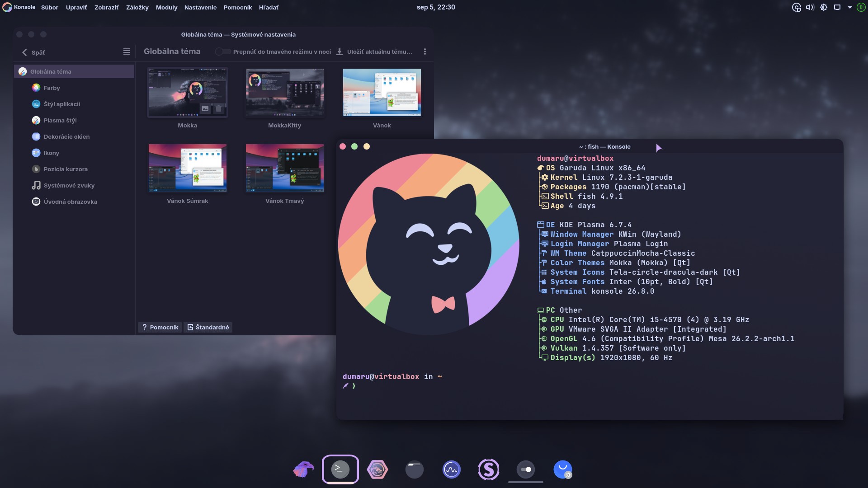Open the hamburger menu beside Späť
This screenshot has height=488, width=868.
(x=127, y=52)
